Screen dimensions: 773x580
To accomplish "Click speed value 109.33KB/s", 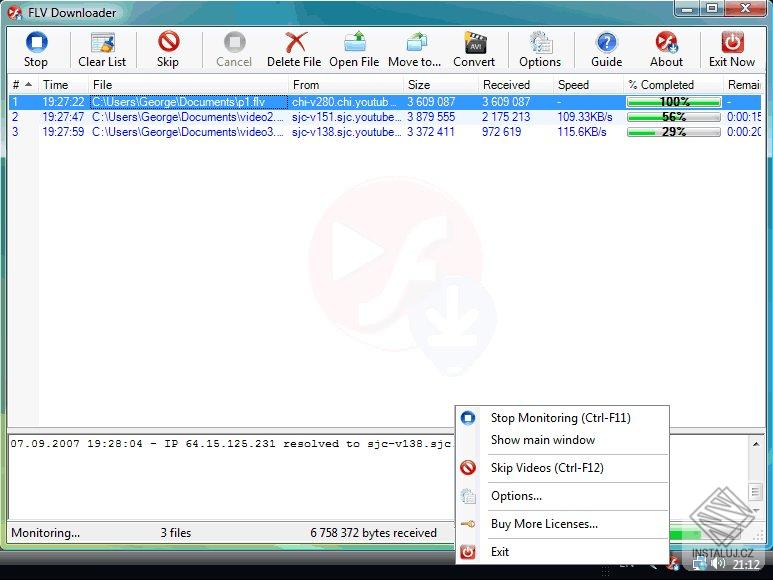I will click(585, 117).
